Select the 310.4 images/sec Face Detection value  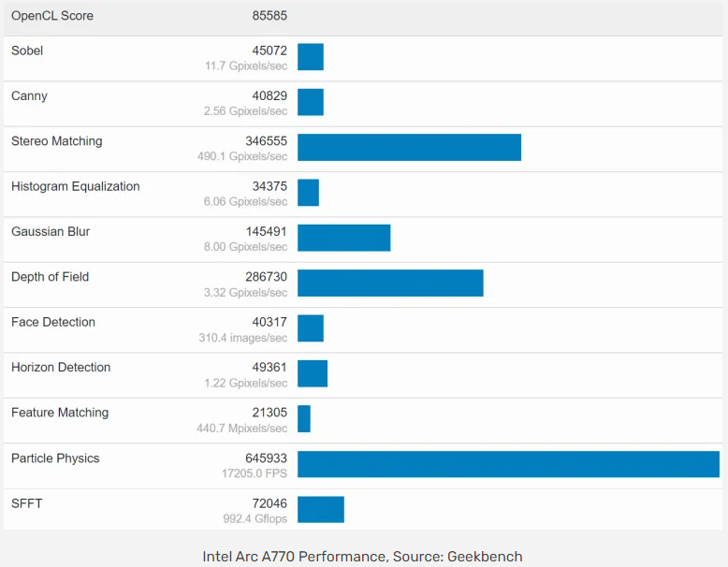pyautogui.click(x=242, y=338)
